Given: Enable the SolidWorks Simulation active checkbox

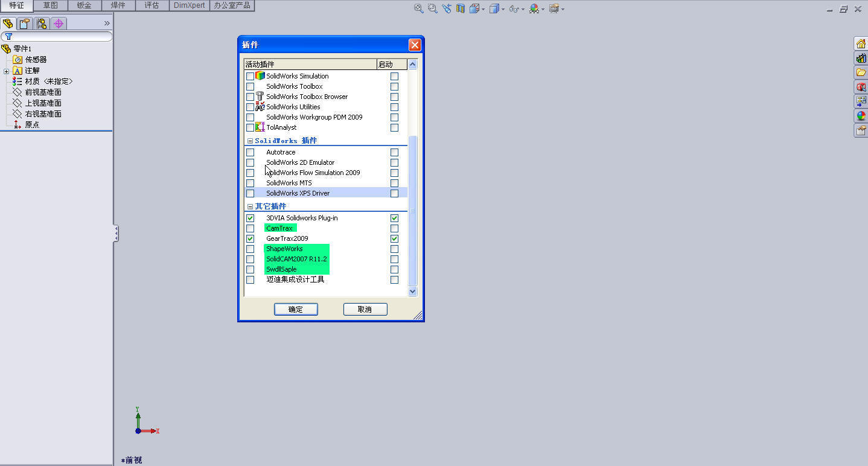Looking at the screenshot, I should [x=250, y=76].
